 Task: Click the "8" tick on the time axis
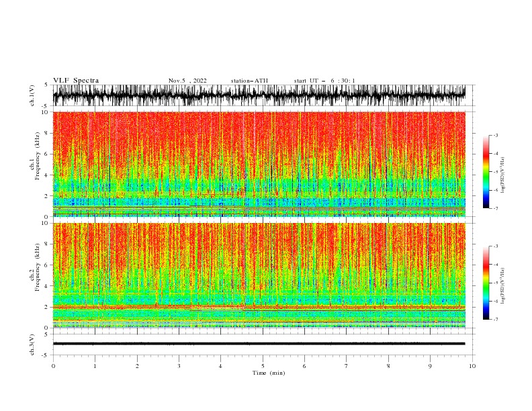[x=388, y=366]
